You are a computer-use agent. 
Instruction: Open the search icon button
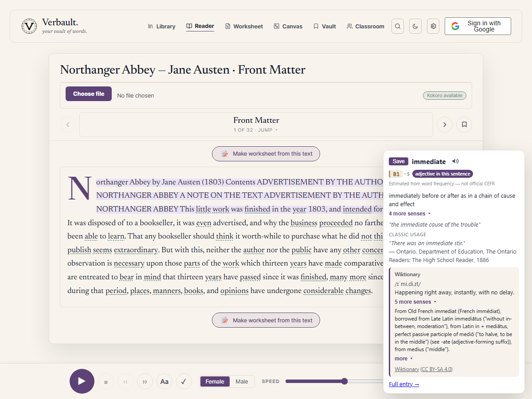click(x=398, y=26)
